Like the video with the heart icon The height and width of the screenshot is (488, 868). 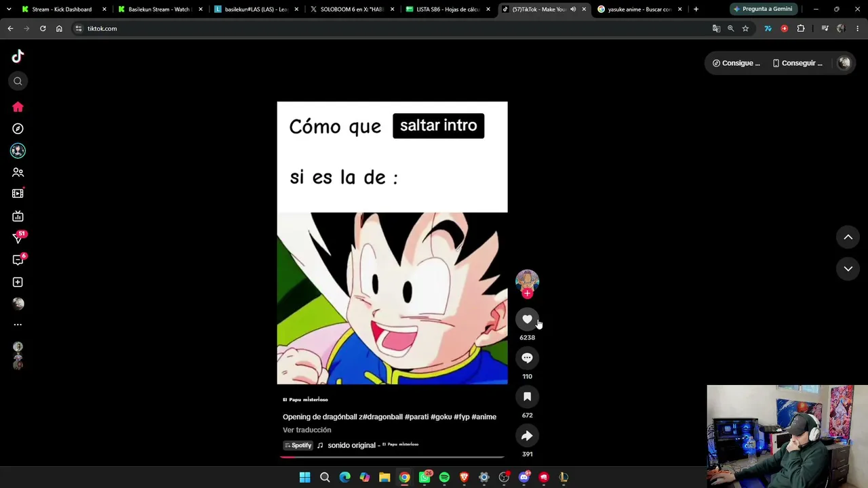[x=527, y=319]
